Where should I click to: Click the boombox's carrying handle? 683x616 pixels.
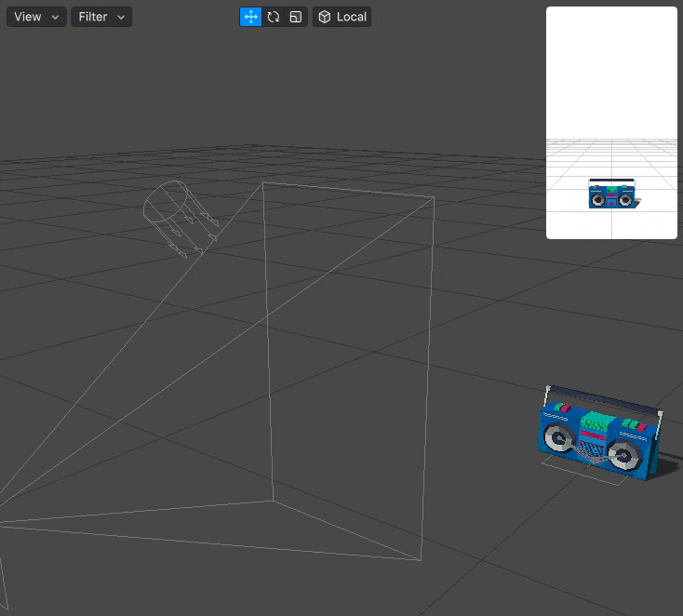[604, 399]
